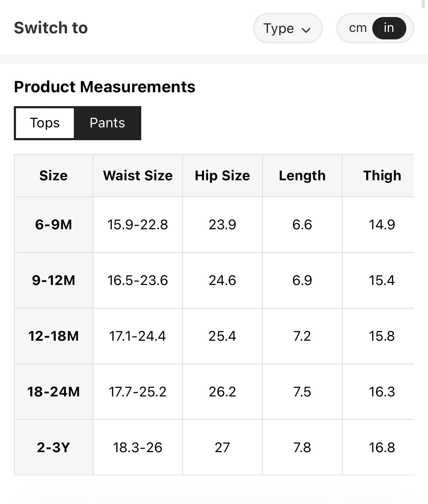Click the Product Measurements heading
428x504 pixels.
pyautogui.click(x=104, y=87)
